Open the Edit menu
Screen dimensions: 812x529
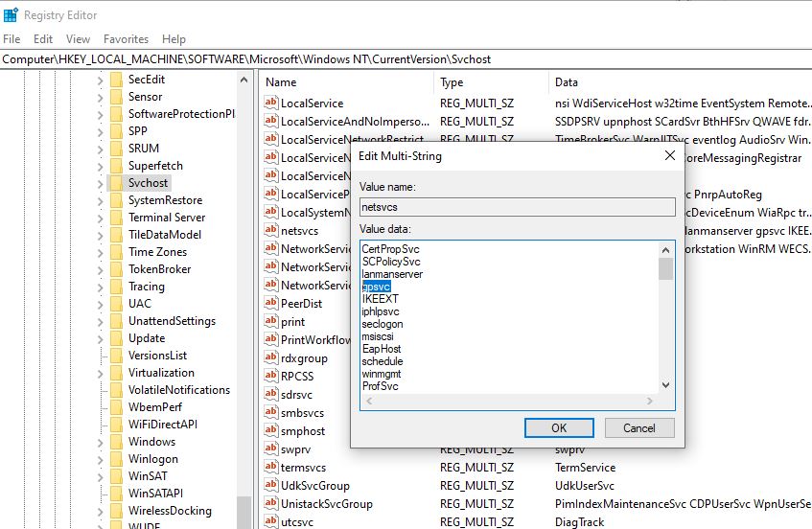point(43,39)
